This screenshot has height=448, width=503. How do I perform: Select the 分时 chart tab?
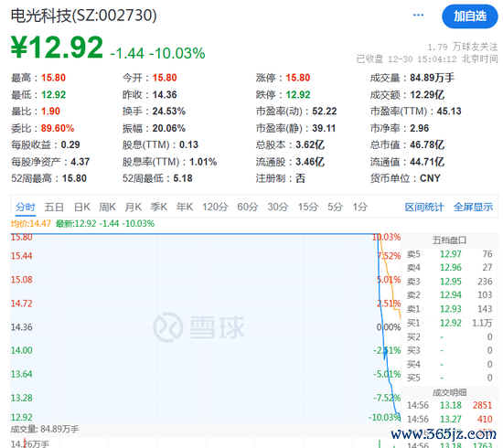pos(26,207)
